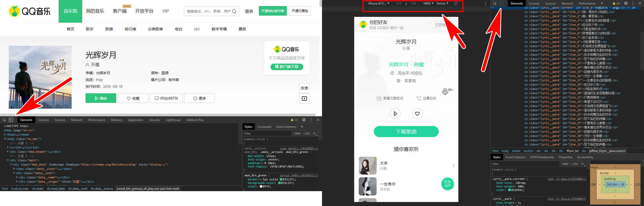
Task: Toggle .cls beside the DOM Breakpoints Styles filter
Action: point(574,164)
